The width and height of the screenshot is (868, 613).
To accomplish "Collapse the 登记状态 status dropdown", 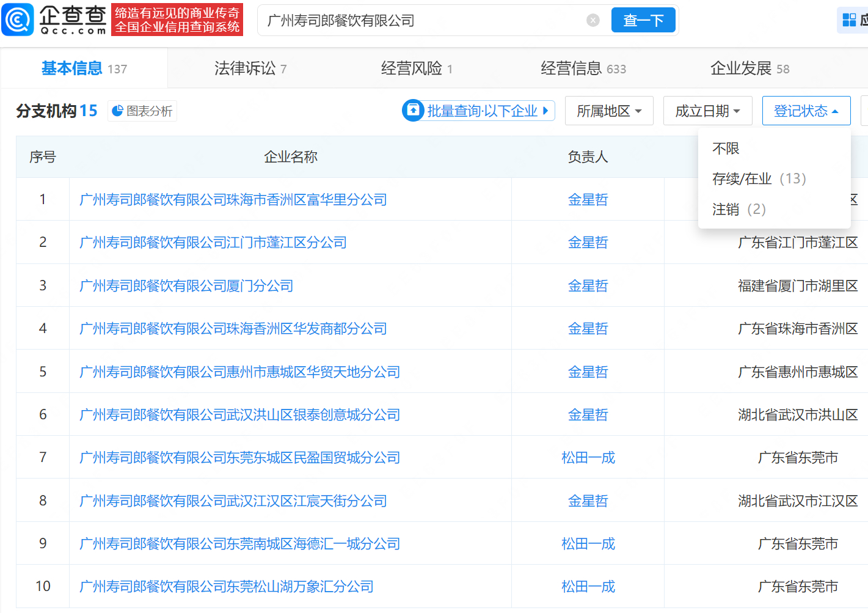I will pos(806,111).
